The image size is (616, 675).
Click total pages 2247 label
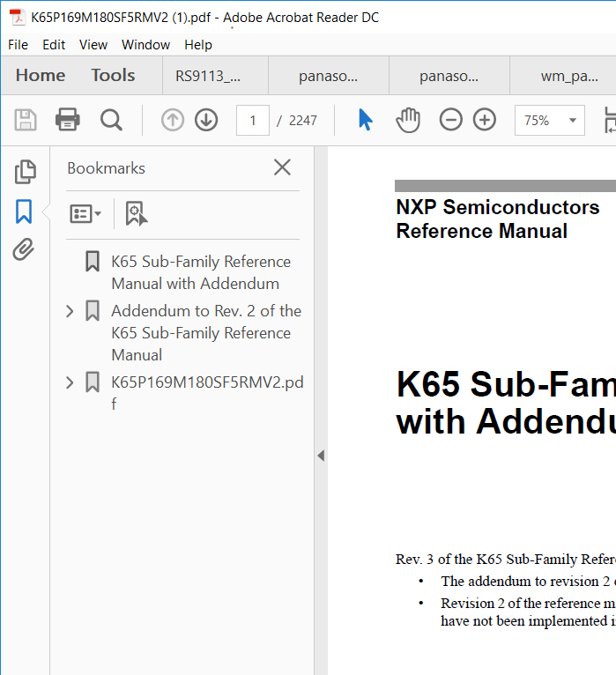302,120
